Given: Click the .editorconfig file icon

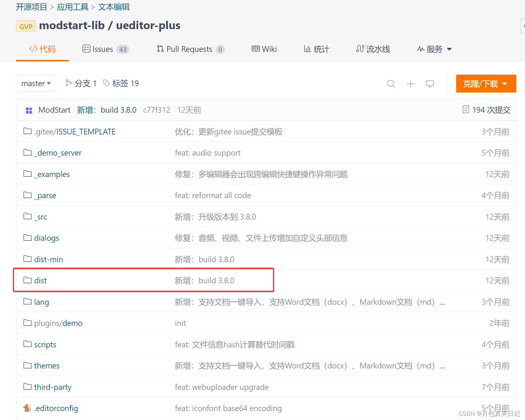Looking at the screenshot, I should pyautogui.click(x=27, y=408).
